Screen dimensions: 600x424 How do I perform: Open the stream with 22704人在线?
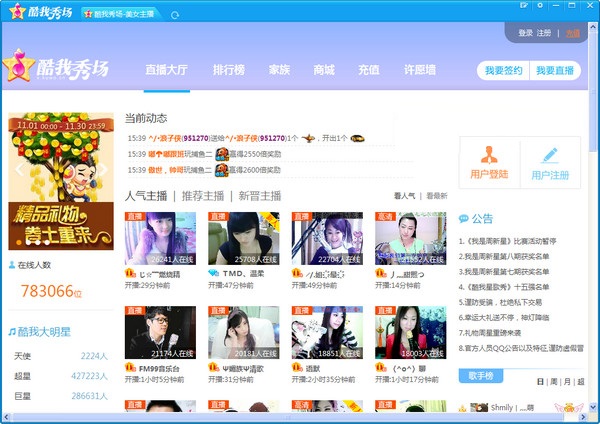click(x=327, y=238)
